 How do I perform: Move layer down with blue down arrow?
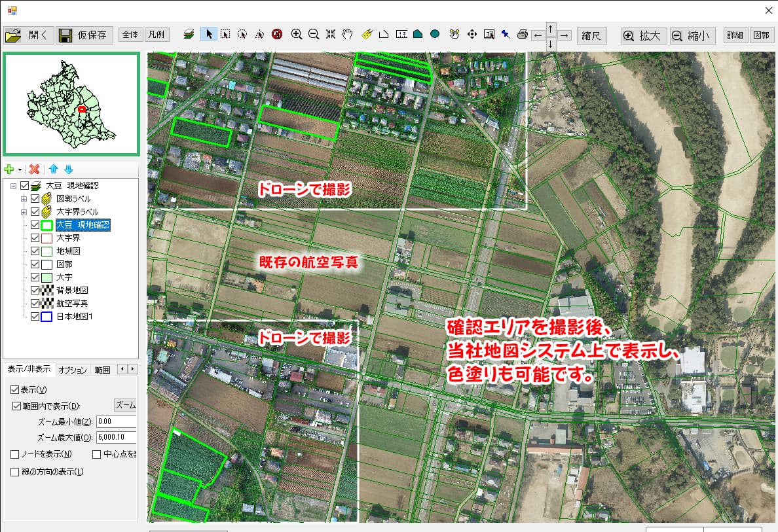68,169
